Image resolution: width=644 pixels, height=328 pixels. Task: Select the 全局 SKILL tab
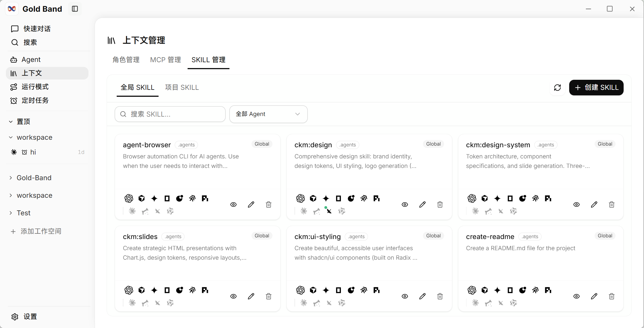[x=137, y=88]
